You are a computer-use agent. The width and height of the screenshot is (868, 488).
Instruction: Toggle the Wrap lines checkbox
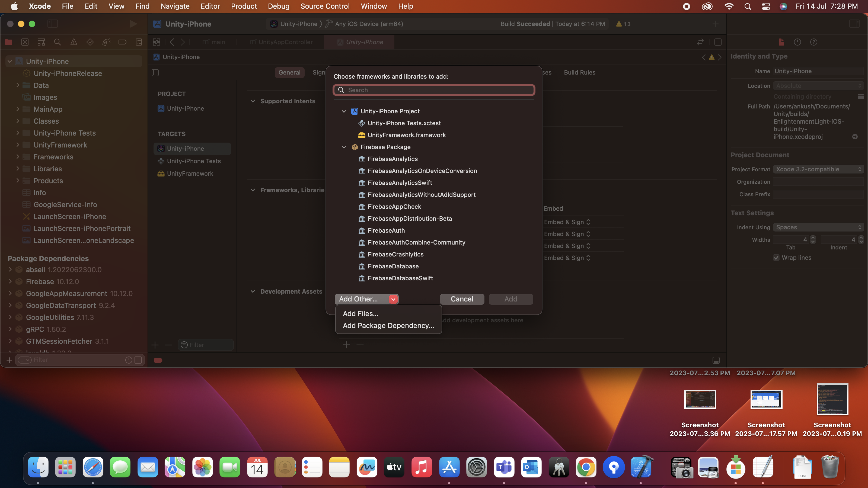pos(776,258)
